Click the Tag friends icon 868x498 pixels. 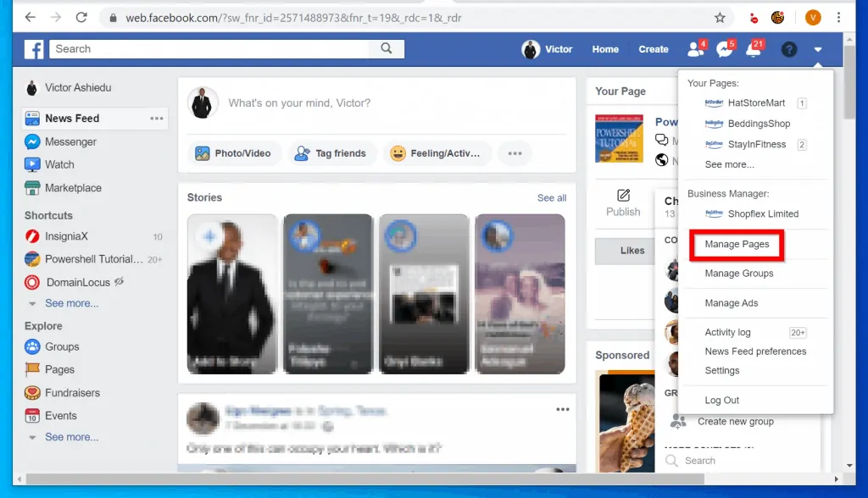[302, 153]
